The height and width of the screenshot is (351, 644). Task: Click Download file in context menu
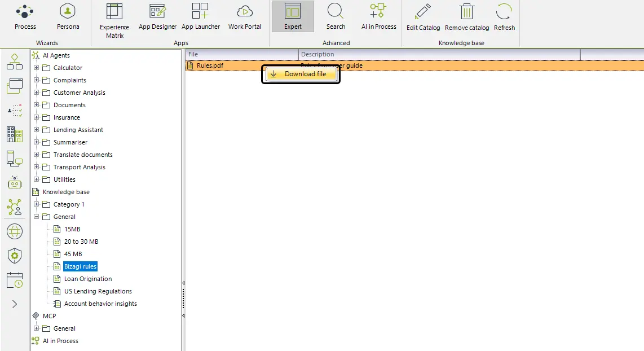pyautogui.click(x=301, y=74)
